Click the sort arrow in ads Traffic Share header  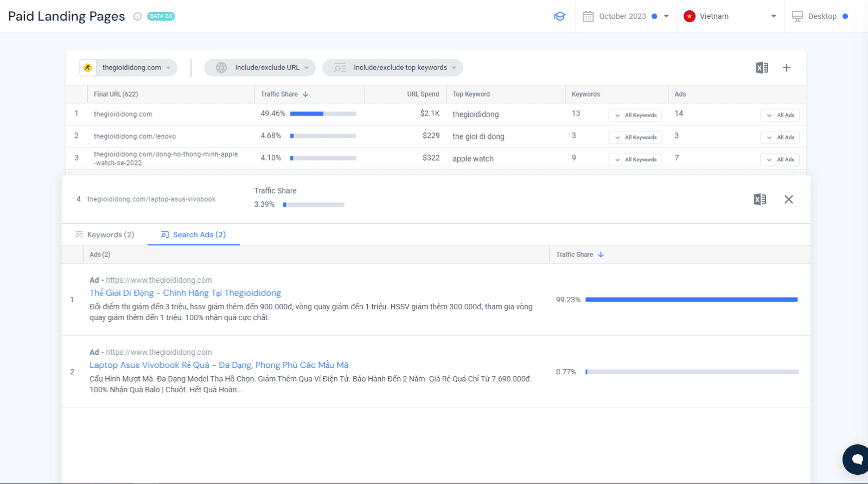601,254
